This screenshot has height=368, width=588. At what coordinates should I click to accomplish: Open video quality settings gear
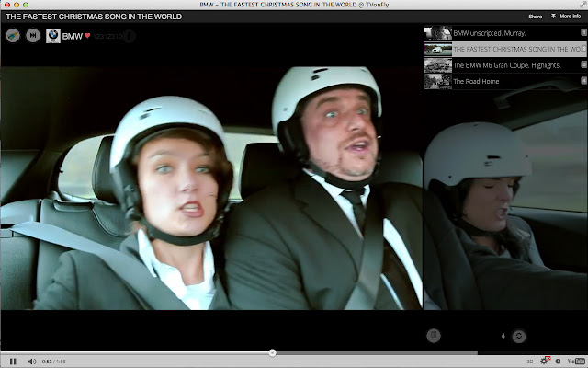coord(544,361)
